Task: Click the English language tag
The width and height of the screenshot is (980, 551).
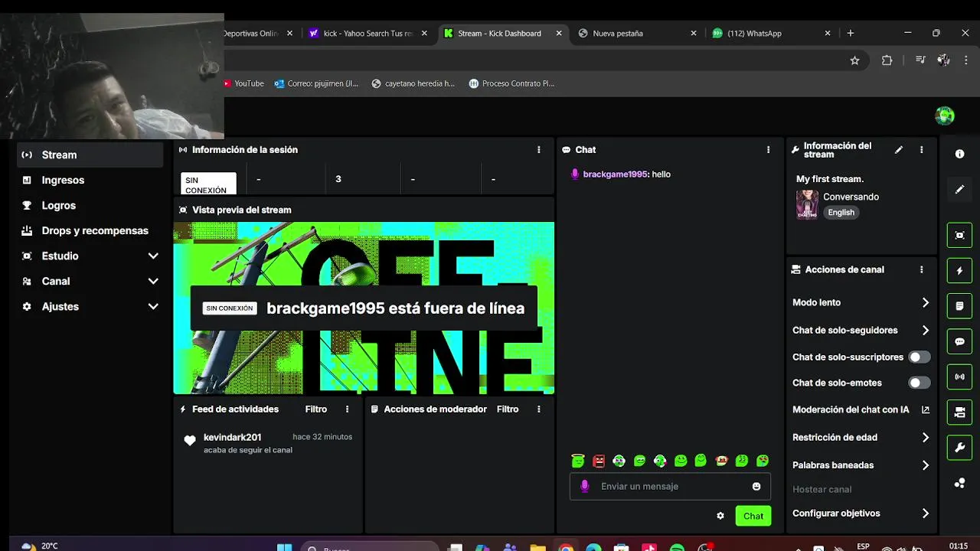Action: click(841, 213)
